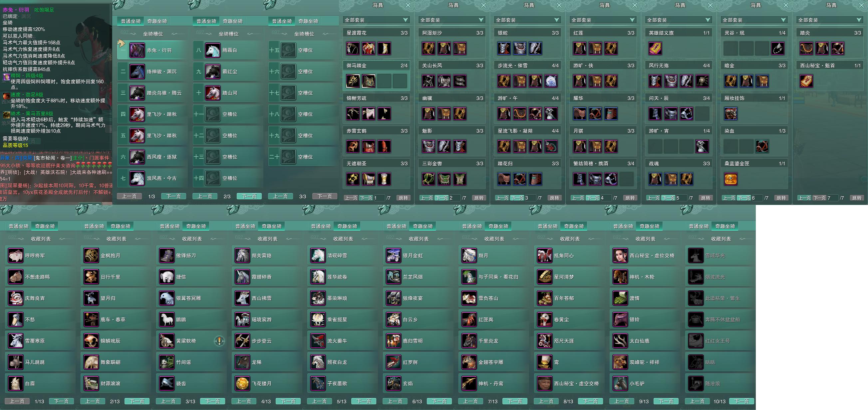
Task: Click 下一页 on the 10/13 collection page
Action: 741,401
